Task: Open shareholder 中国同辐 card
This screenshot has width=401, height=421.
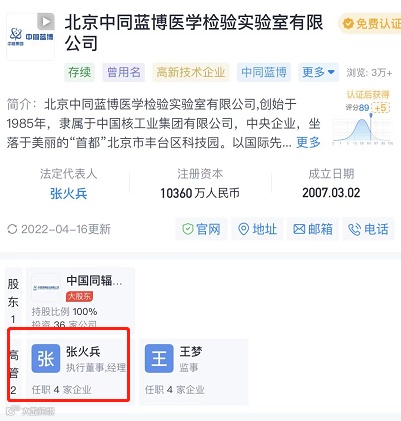Action: [80, 298]
